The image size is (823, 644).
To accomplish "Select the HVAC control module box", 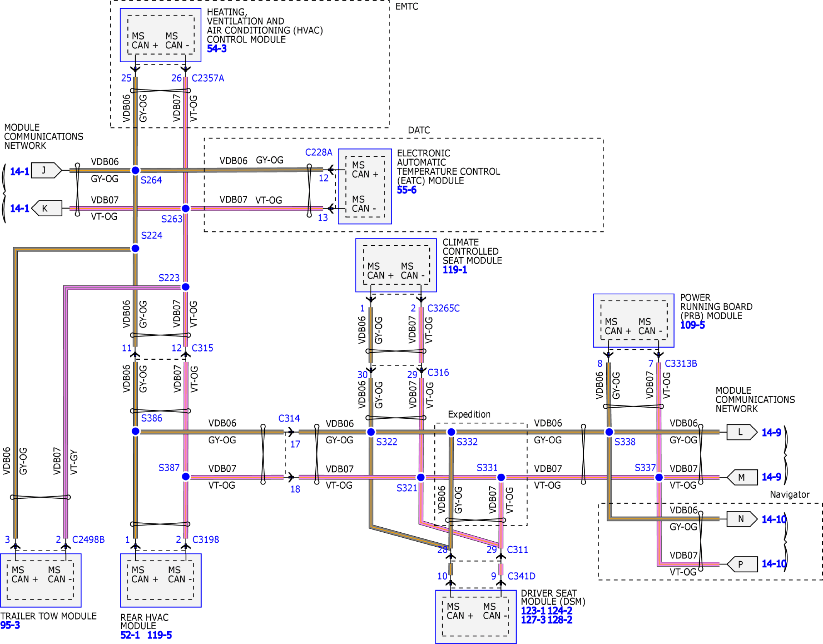I will 160,35.
